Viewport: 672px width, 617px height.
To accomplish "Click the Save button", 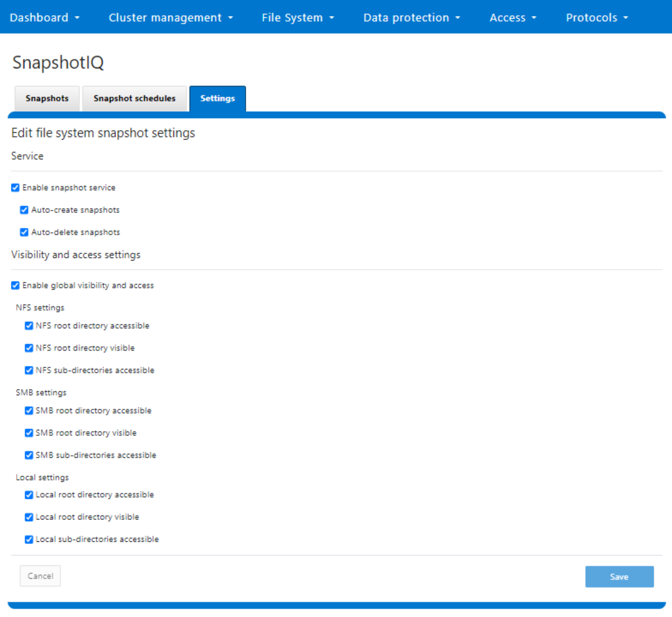I will 619,577.
